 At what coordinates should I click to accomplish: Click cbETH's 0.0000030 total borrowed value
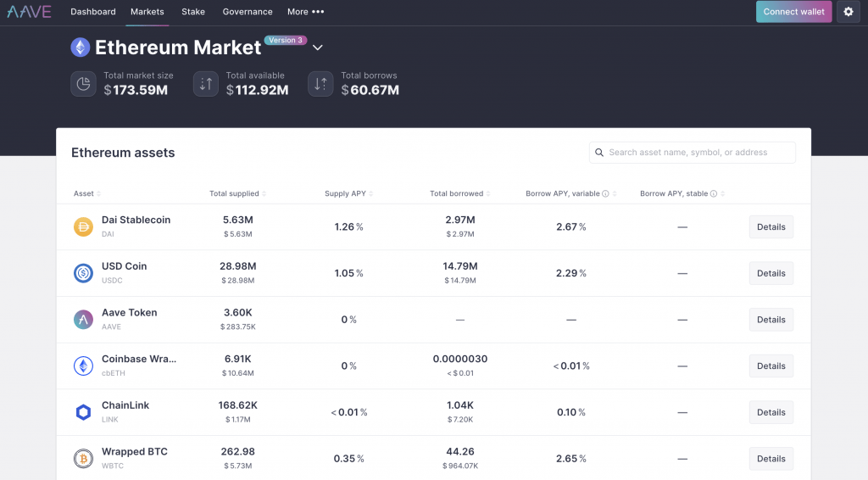coord(460,359)
